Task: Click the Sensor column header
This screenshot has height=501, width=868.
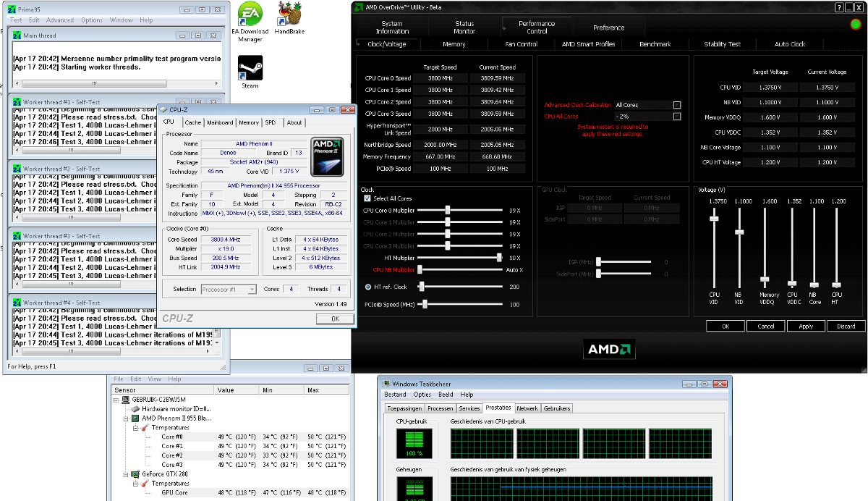Action: pos(162,390)
